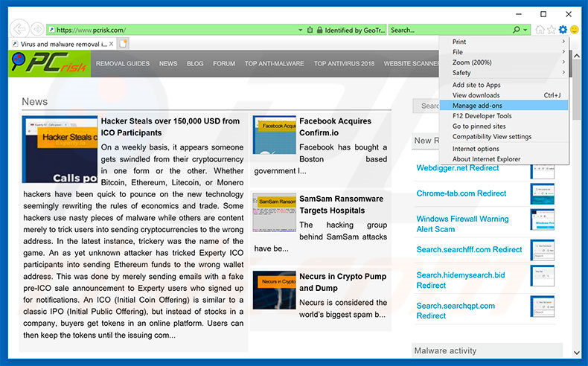The height and width of the screenshot is (366, 588).
Task: Open Windows Firewall Warning Alert Scam guide
Action: click(462, 224)
